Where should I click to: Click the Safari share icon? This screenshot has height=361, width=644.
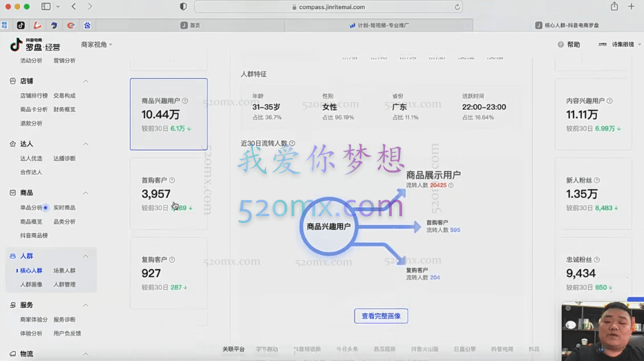614,7
